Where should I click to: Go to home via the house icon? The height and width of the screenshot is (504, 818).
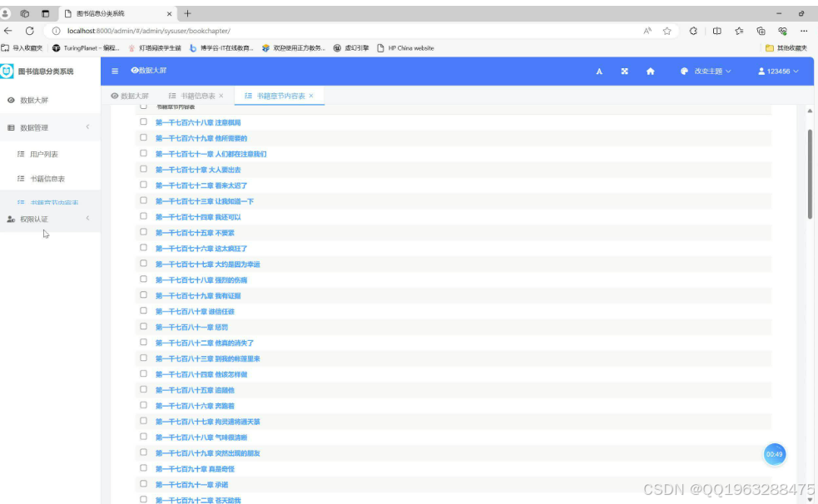click(650, 72)
